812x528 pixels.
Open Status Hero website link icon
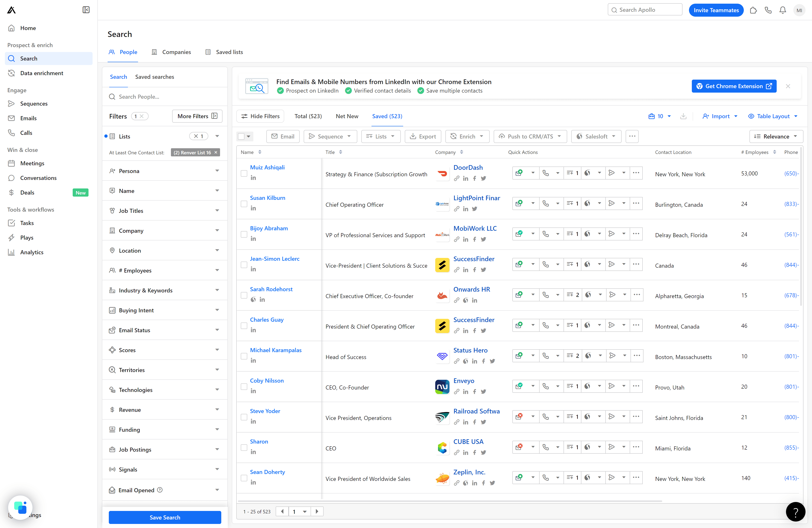[x=457, y=361]
